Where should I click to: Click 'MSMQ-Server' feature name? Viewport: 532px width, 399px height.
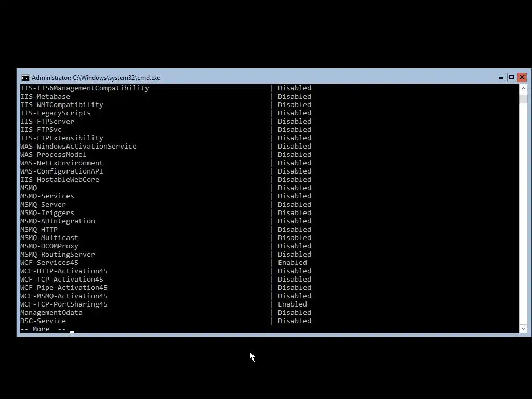[43, 205]
